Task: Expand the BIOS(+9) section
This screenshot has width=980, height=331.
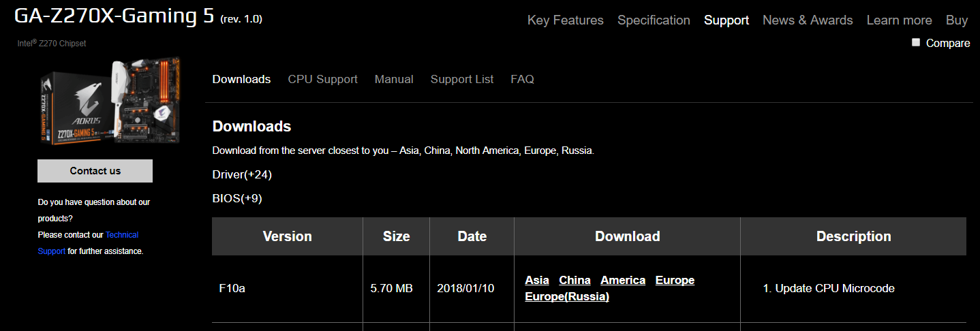Action: click(237, 199)
